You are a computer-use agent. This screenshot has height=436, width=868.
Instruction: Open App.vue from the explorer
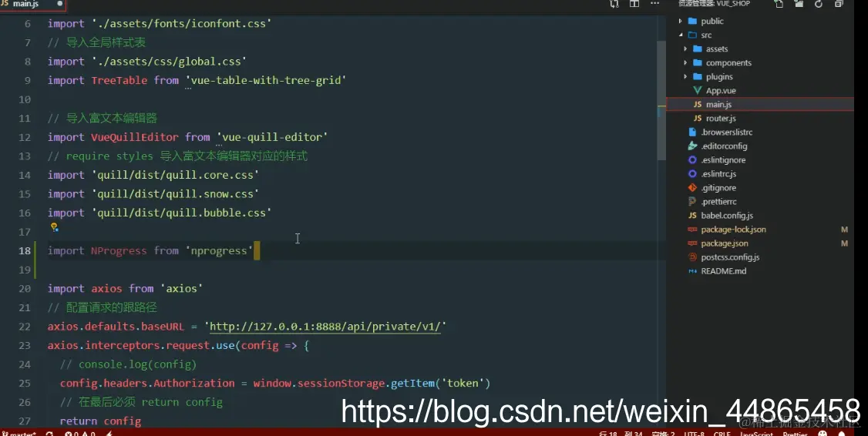click(721, 91)
